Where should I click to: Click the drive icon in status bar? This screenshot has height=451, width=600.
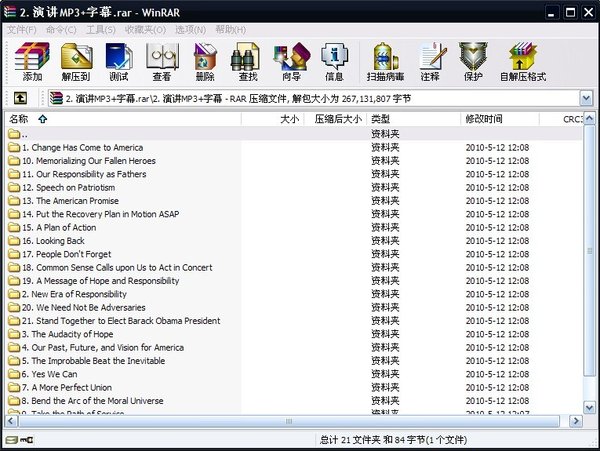12,440
